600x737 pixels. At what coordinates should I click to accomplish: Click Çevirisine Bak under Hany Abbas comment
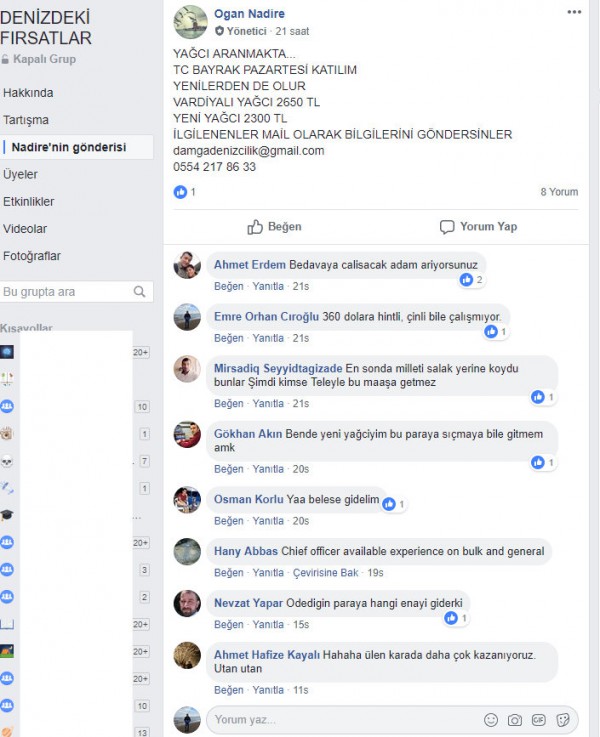pos(325,572)
